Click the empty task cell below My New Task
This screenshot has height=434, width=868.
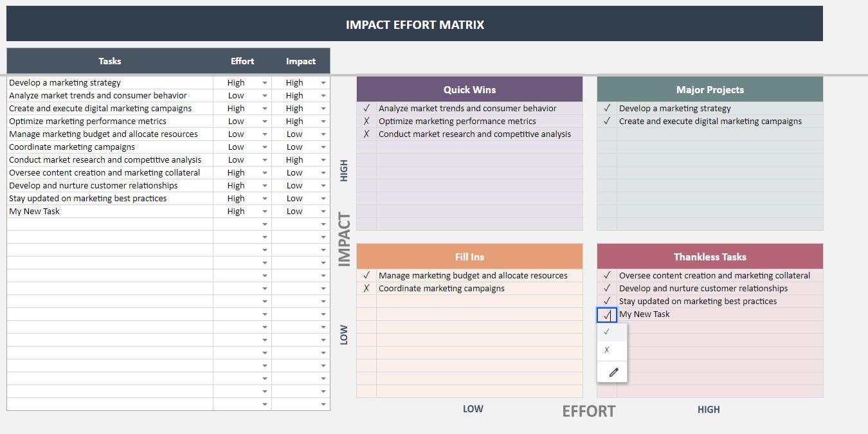coord(109,224)
